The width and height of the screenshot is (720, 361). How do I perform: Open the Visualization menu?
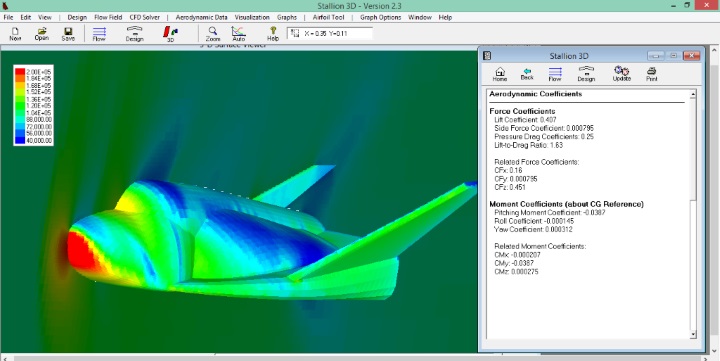tap(252, 17)
